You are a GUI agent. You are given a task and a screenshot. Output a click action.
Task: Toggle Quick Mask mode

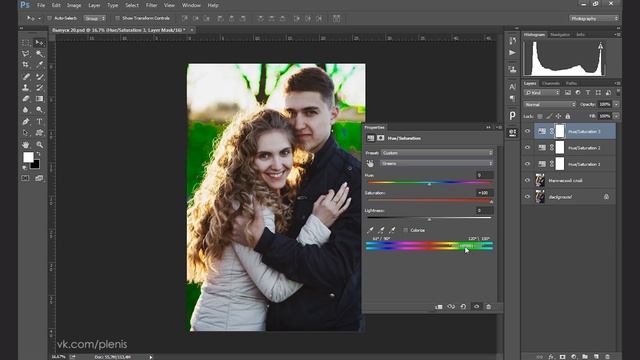tap(25, 178)
